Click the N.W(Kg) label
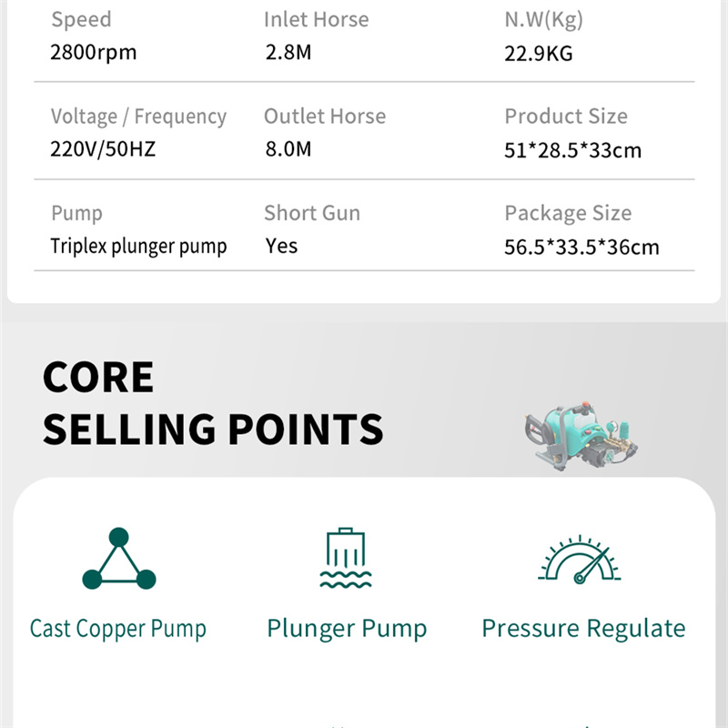The height and width of the screenshot is (728, 728). pyautogui.click(x=543, y=20)
